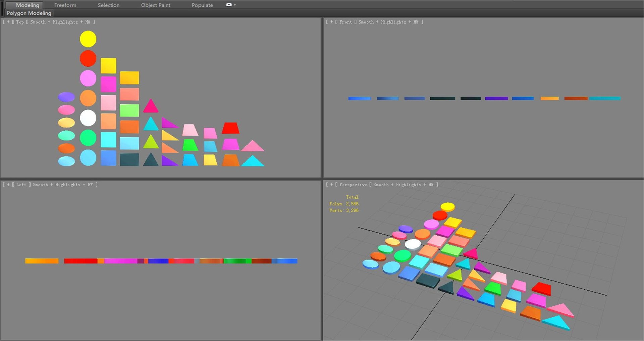Viewport: 644px width, 341px height.
Task: Select the purple ellipse in Top viewport
Action: click(x=66, y=97)
